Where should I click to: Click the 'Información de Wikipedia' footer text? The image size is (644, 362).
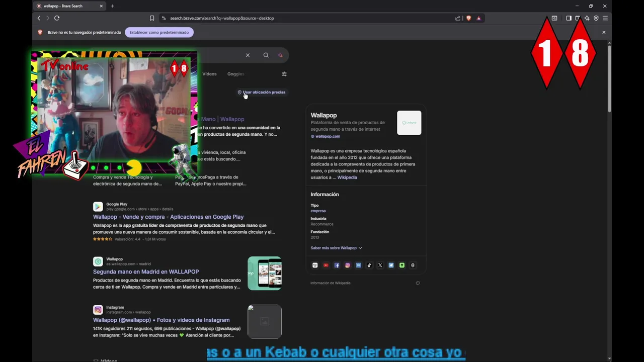click(330, 283)
